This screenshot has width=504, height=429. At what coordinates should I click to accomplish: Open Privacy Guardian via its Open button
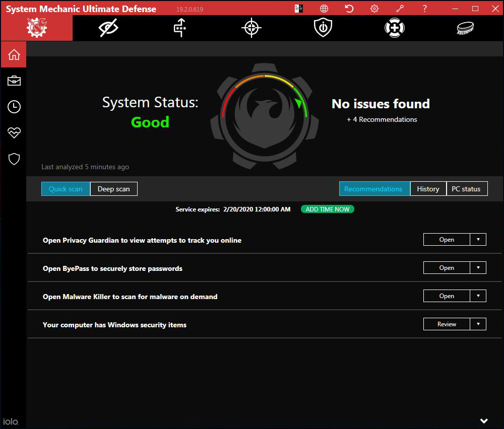coord(447,240)
